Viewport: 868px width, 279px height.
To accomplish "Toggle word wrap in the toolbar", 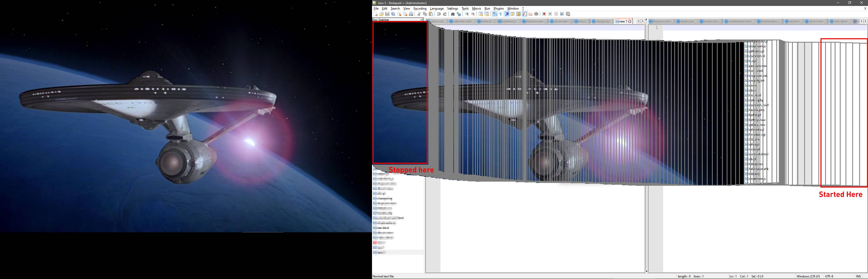I will tap(495, 14).
